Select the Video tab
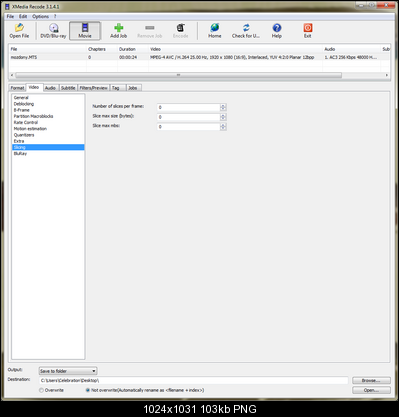This screenshot has height=417, width=399. (34, 87)
